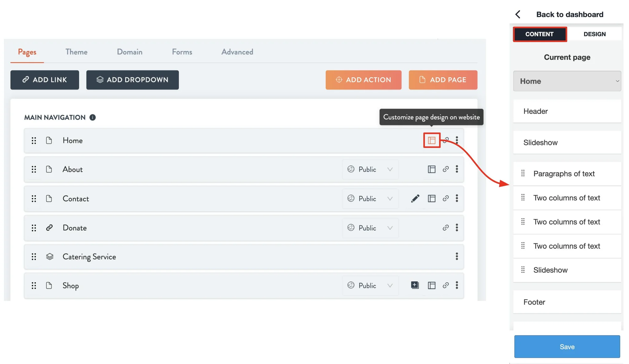Click the back arrow next to Back to dashboard
This screenshot has height=364, width=629.
(x=518, y=14)
